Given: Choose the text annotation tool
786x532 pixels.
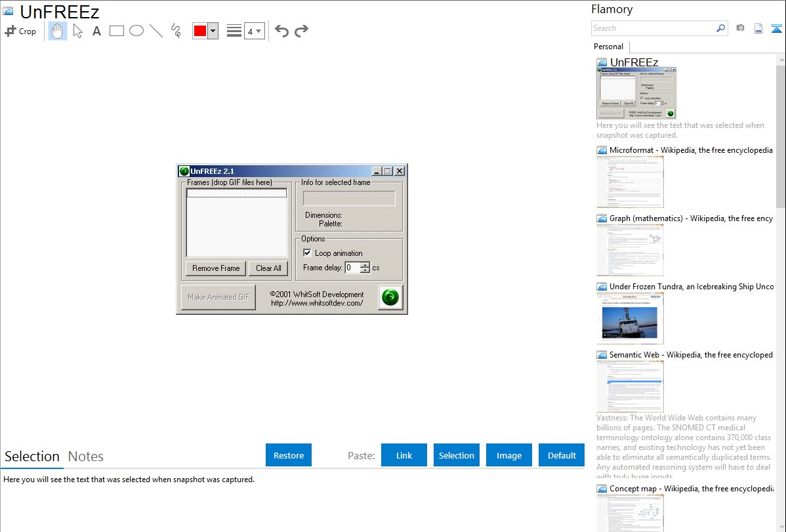Looking at the screenshot, I should (x=96, y=31).
